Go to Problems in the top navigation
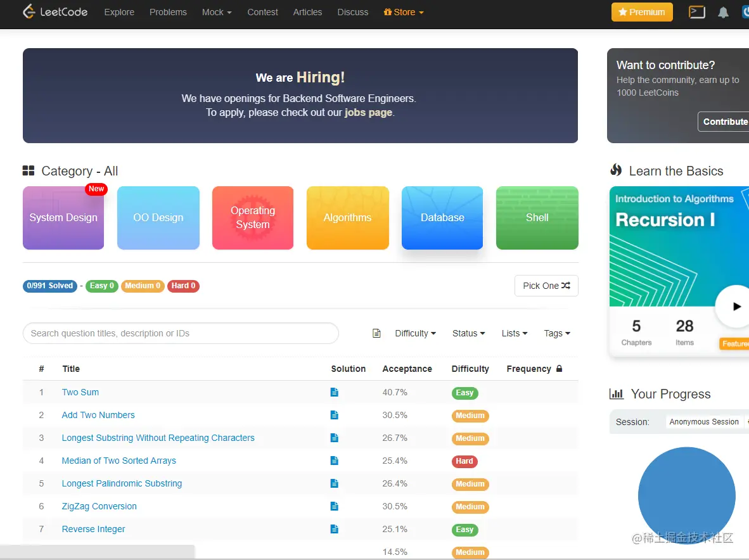Screen dimensions: 749x560 (168, 12)
